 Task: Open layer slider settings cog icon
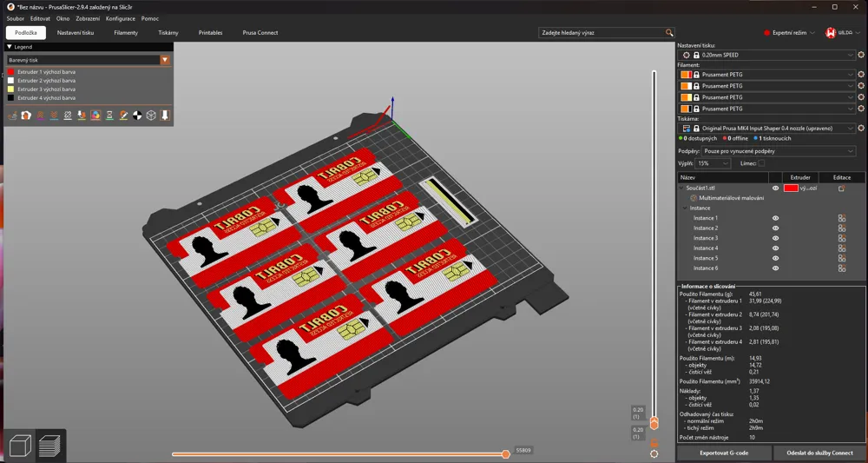pyautogui.click(x=654, y=453)
